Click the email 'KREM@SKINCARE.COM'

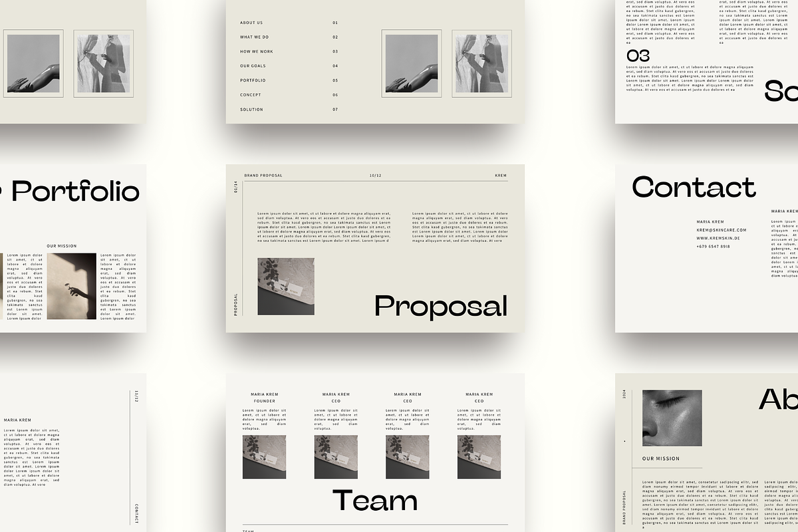coord(722,230)
